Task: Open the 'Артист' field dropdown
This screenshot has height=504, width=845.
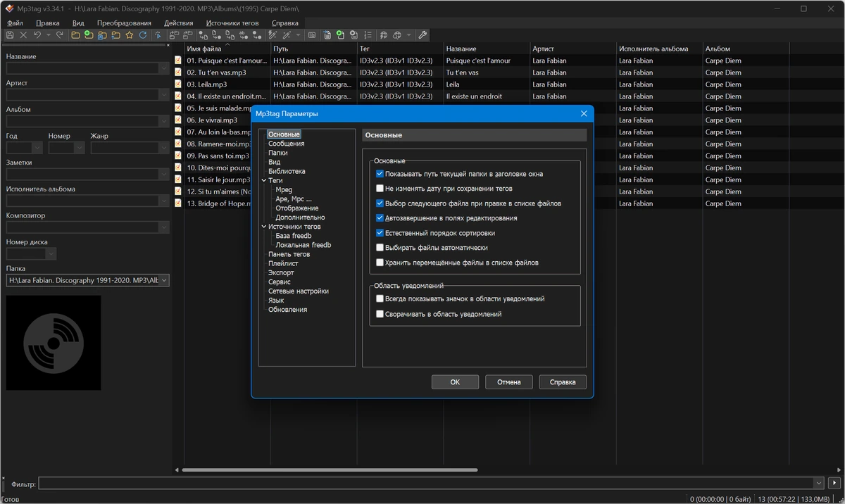Action: point(164,95)
